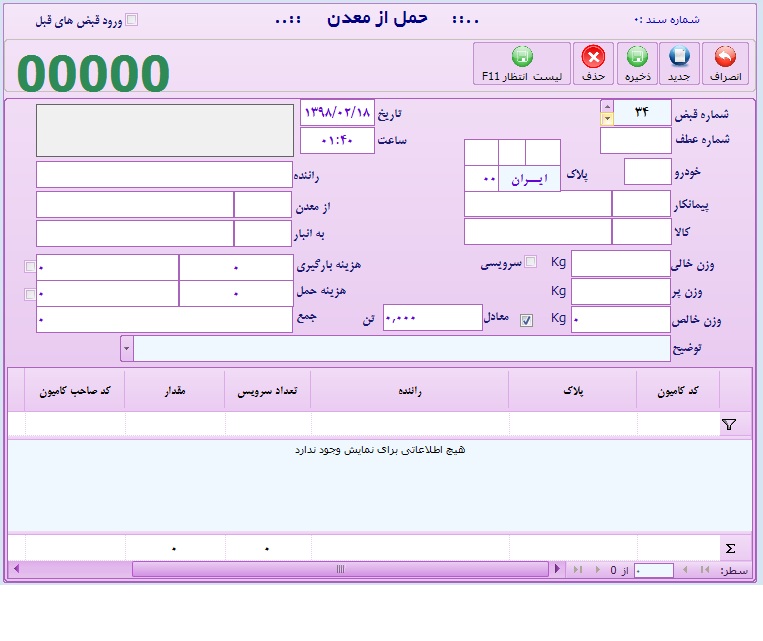Go to next record in navigator
The width and height of the screenshot is (763, 641).
tap(598, 569)
